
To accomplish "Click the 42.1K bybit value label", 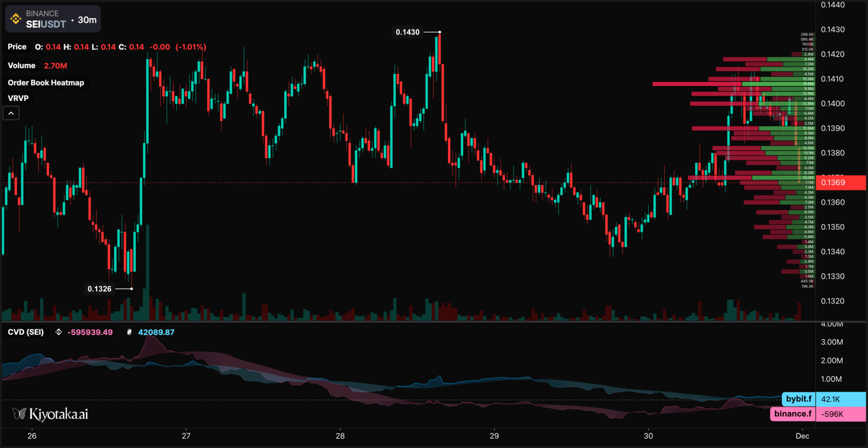I will coord(841,399).
